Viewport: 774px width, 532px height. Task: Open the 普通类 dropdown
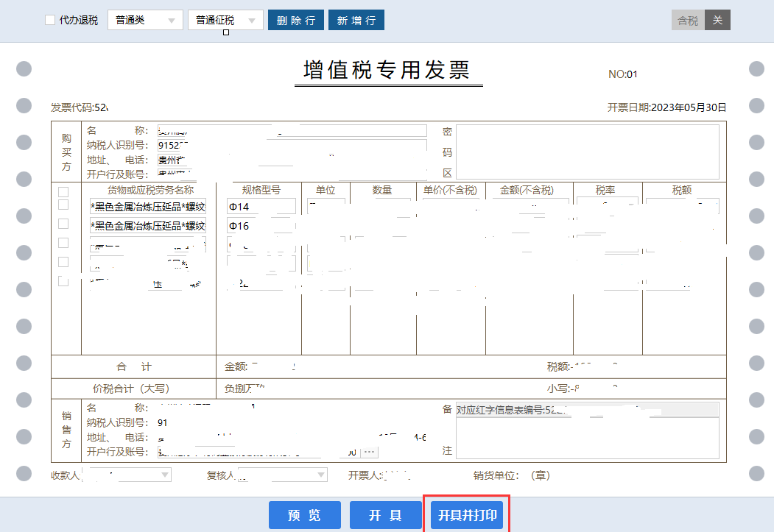click(x=145, y=21)
